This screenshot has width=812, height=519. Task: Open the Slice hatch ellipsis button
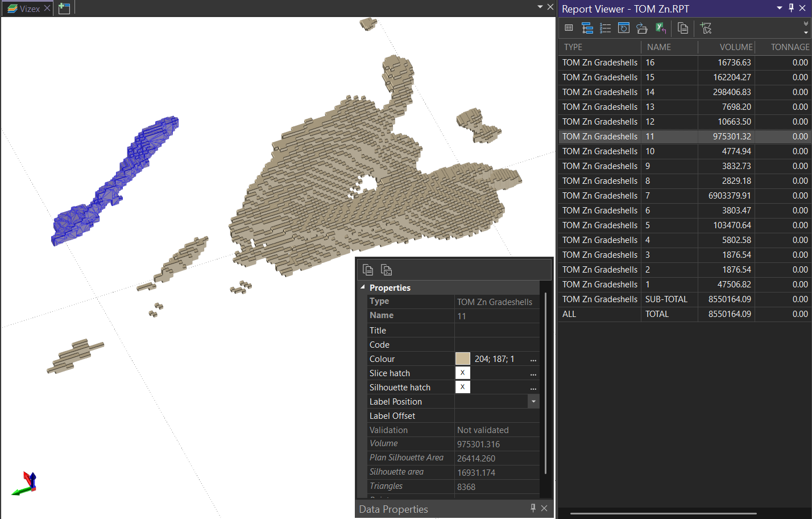(x=533, y=373)
